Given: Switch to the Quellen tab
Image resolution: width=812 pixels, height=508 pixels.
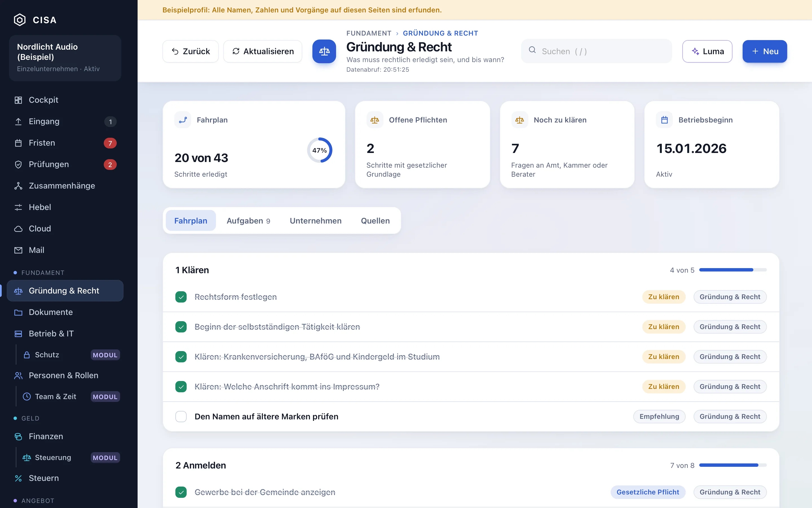Looking at the screenshot, I should coord(375,221).
